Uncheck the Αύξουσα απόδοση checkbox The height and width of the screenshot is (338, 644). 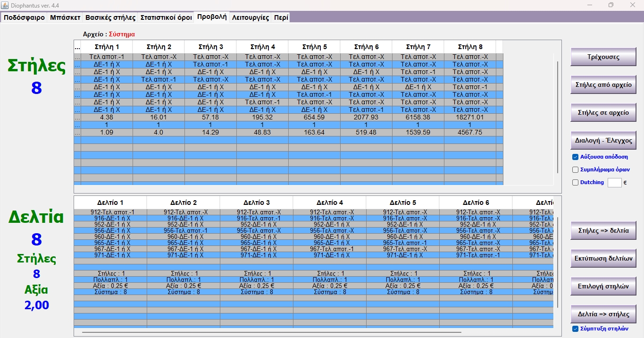(x=575, y=157)
